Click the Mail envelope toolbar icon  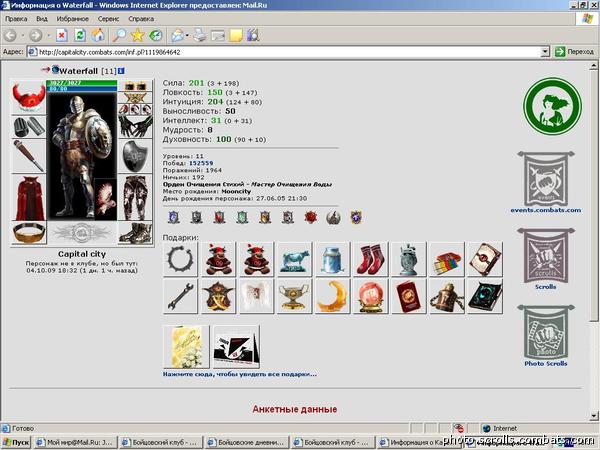pos(177,36)
